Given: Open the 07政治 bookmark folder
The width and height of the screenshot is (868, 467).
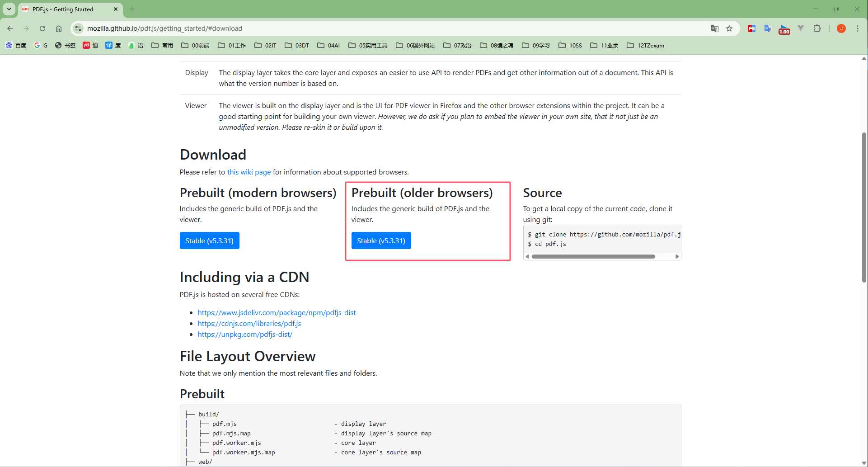Looking at the screenshot, I should tap(457, 45).
